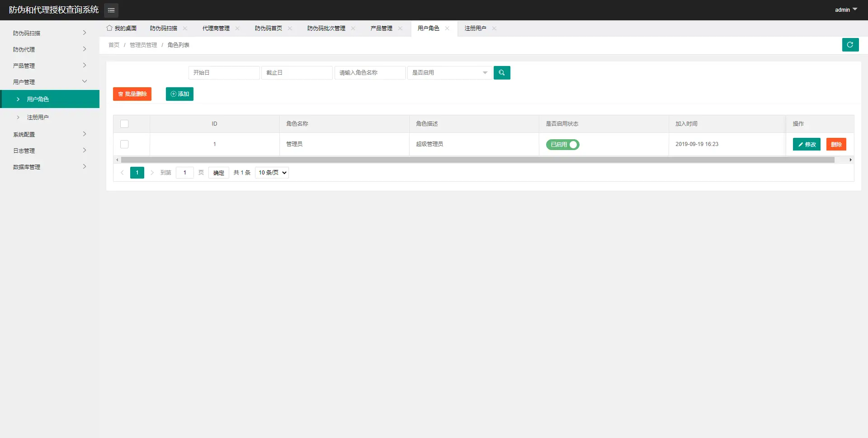Switch to the 产品管理 tab

(382, 28)
